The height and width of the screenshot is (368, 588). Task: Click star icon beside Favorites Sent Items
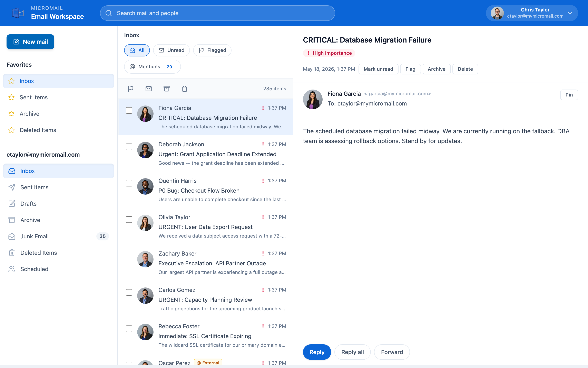coord(11,97)
